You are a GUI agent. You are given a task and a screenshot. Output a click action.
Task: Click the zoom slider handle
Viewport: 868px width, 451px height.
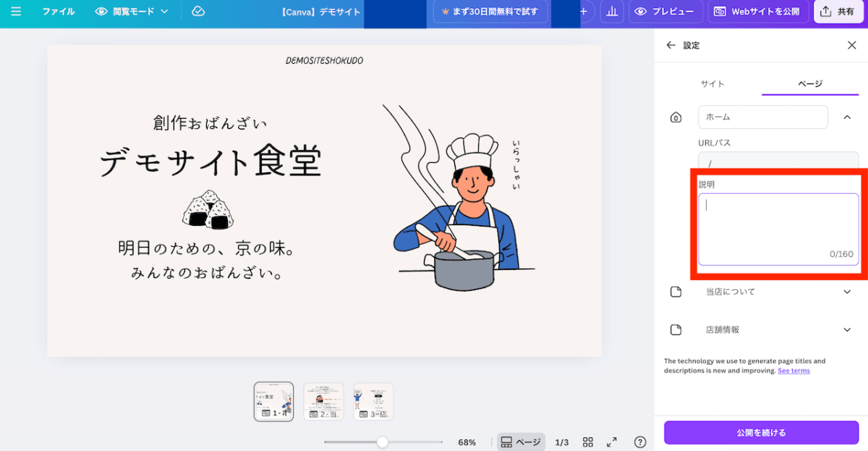coord(383,442)
